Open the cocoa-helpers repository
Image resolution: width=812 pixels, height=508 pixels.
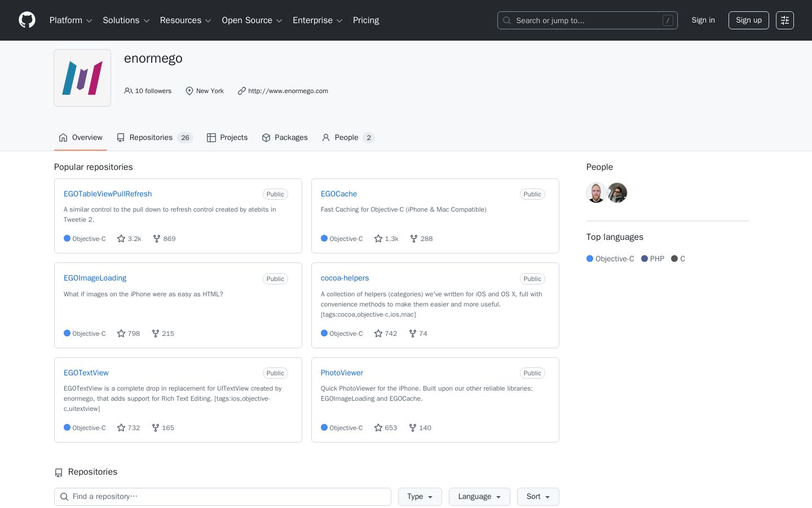point(345,278)
